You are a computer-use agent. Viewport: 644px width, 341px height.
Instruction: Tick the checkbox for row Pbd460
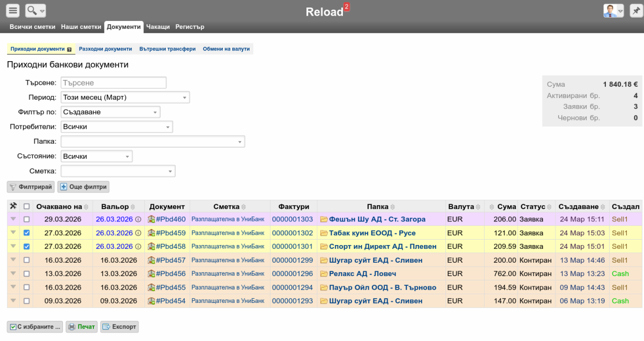(x=27, y=219)
